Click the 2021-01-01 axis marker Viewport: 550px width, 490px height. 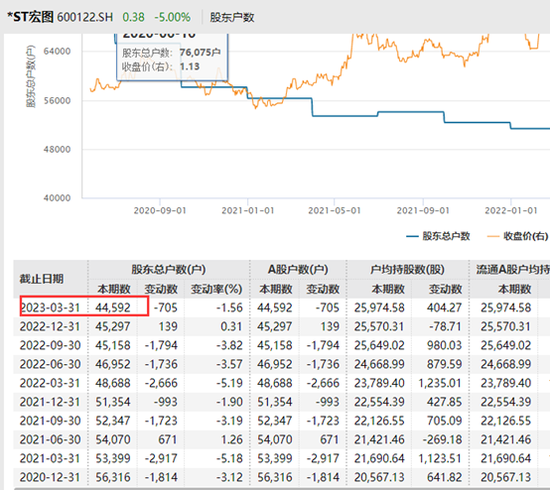248,210
